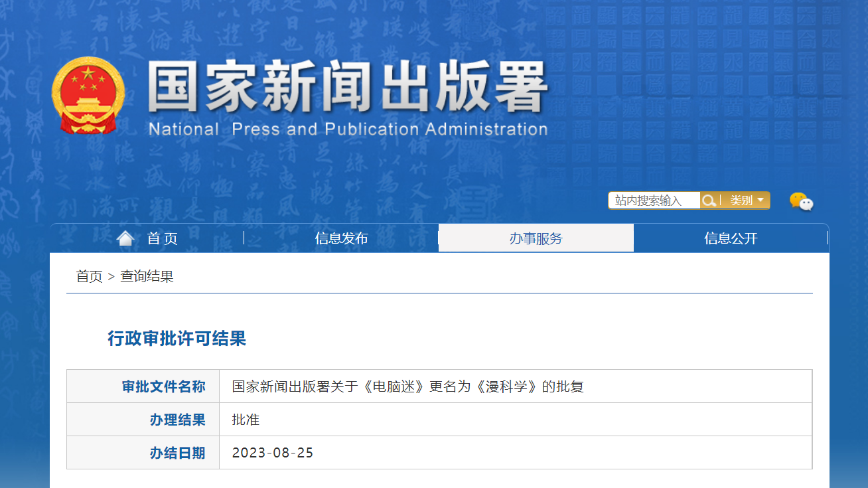The height and width of the screenshot is (488, 868).
Task: Click the 办结日期 row label
Action: coord(178,453)
